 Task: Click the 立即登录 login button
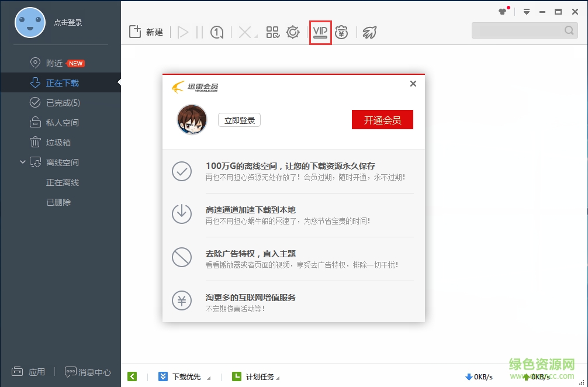click(238, 119)
